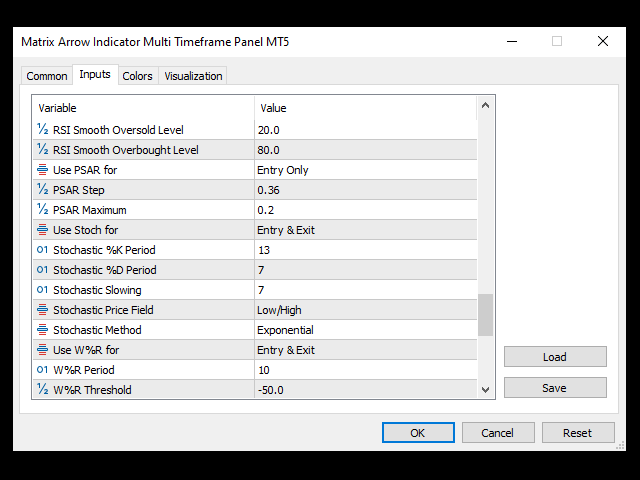
Task: Select the PSAR Maximum value field
Action: (365, 210)
